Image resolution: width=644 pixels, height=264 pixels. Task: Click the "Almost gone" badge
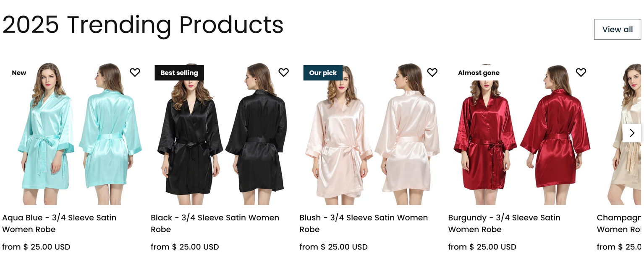coord(479,72)
